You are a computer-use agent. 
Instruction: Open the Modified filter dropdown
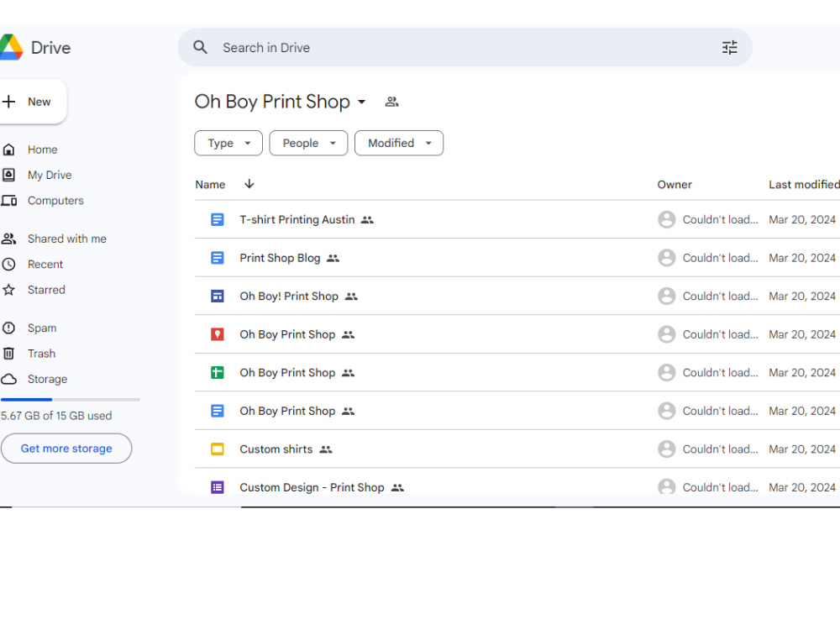(399, 143)
